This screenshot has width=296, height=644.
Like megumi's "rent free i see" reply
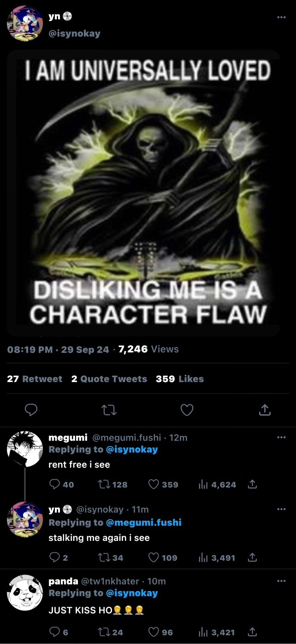pos(154,484)
